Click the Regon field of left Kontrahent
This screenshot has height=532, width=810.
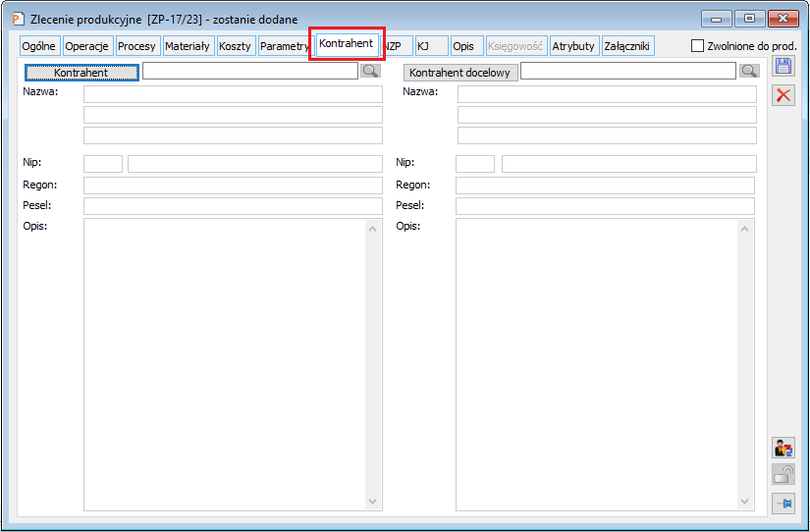(x=233, y=186)
